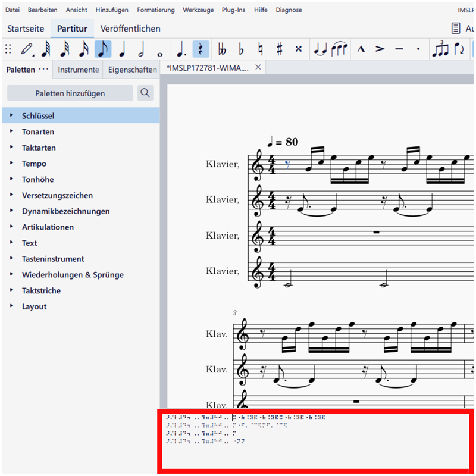Switch to the Veröffentlichen tab

pyautogui.click(x=130, y=29)
